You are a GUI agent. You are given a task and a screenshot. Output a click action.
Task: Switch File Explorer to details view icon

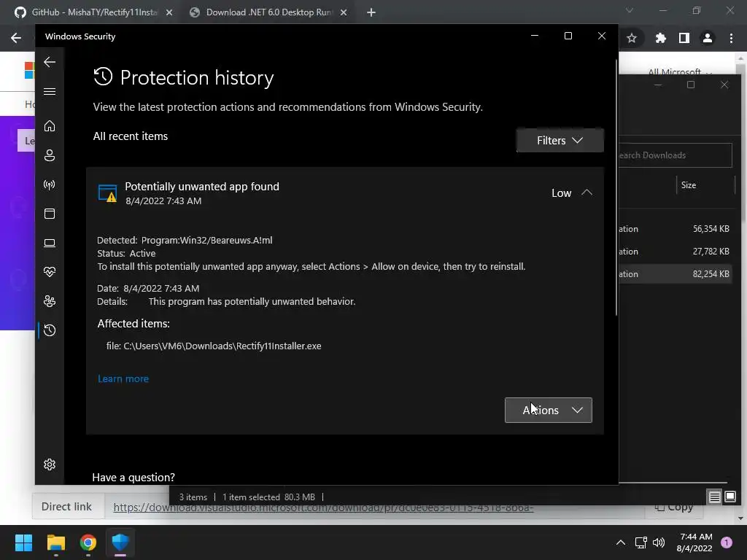tap(715, 497)
